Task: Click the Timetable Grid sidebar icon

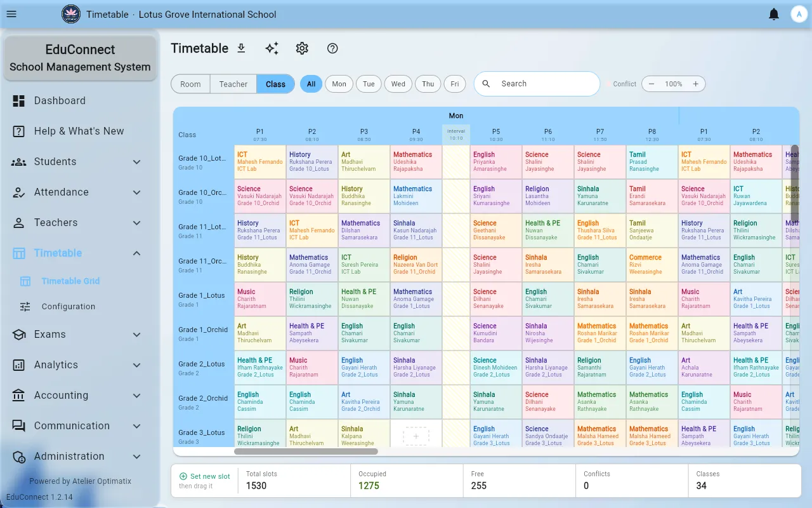Action: [25, 281]
